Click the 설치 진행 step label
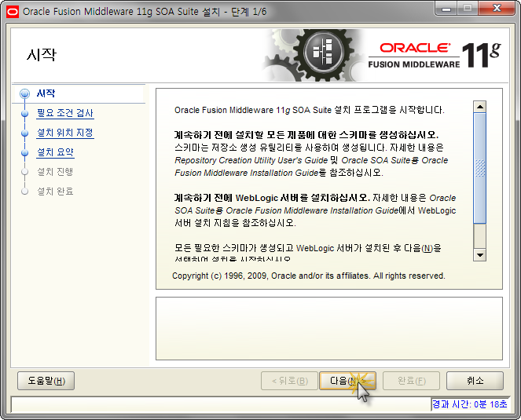 tap(55, 172)
